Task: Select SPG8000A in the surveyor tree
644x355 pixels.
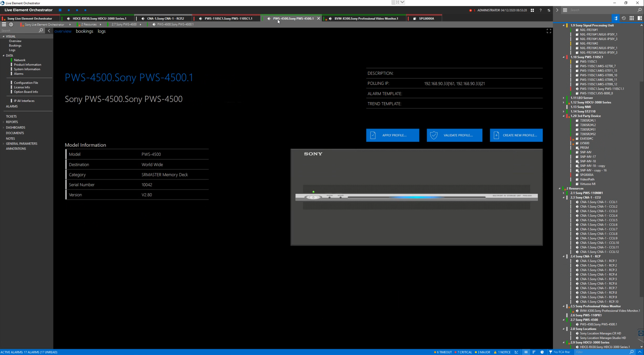Action: pos(587,175)
